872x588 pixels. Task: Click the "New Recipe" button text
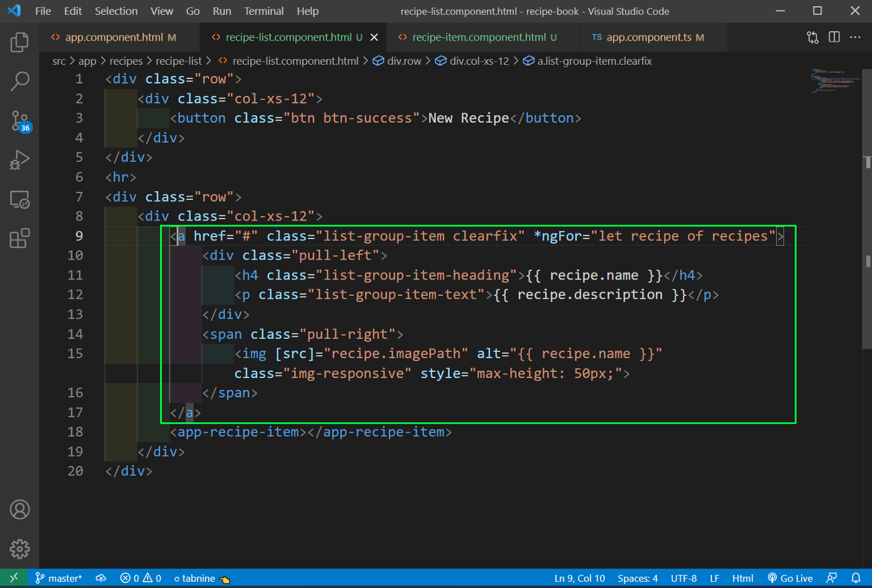(x=468, y=118)
